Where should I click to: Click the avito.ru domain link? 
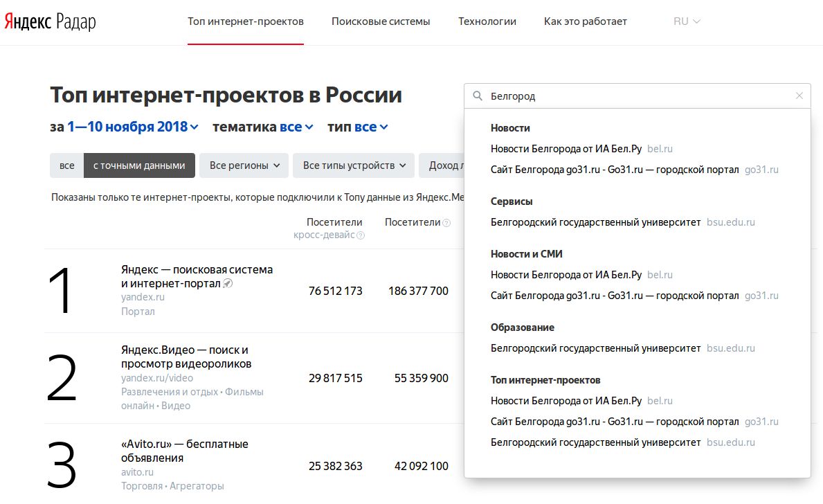138,472
